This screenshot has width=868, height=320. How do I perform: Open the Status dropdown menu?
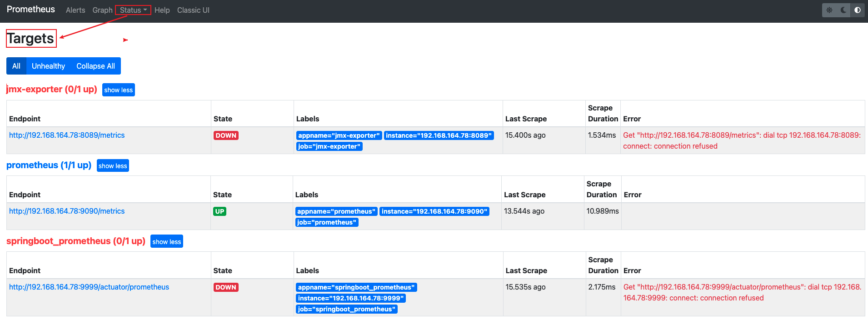(x=133, y=10)
